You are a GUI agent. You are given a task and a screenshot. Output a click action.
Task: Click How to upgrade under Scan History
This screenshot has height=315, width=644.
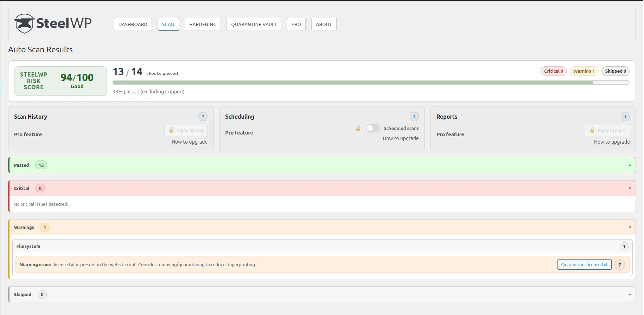pos(190,142)
